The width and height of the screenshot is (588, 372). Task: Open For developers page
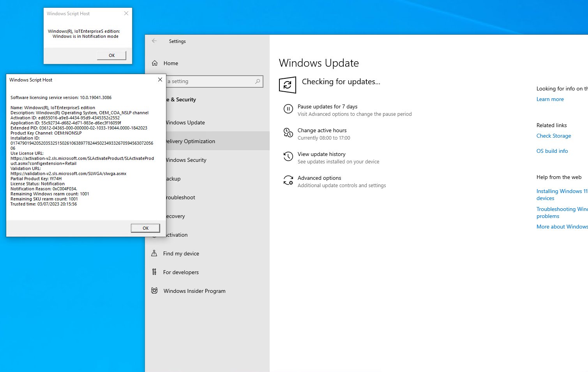click(207, 272)
